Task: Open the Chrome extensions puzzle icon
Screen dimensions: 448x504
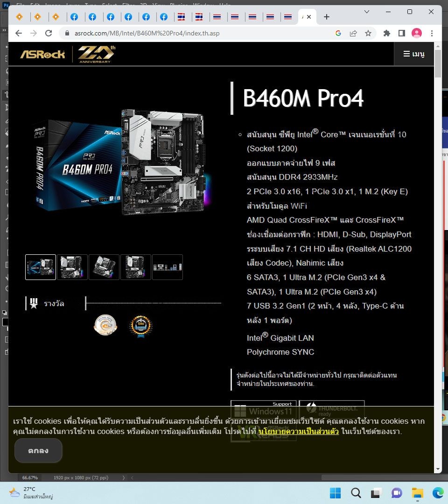Action: [386, 33]
